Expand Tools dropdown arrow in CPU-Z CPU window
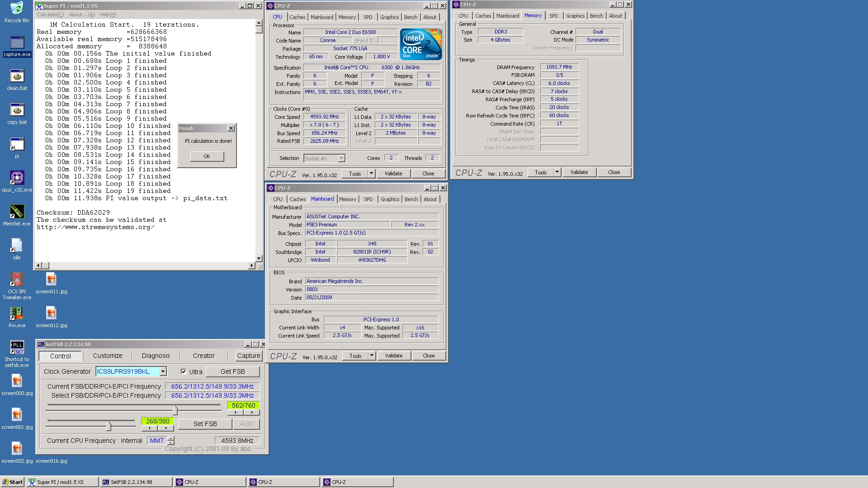The image size is (868, 488). (371, 174)
